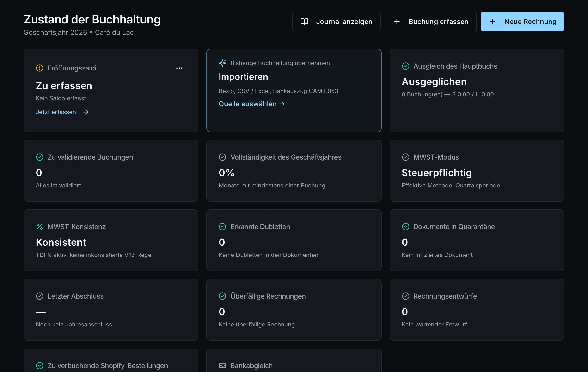Click the Effektive Methode, Quartalsperiode text
The image size is (588, 372).
pos(451,186)
